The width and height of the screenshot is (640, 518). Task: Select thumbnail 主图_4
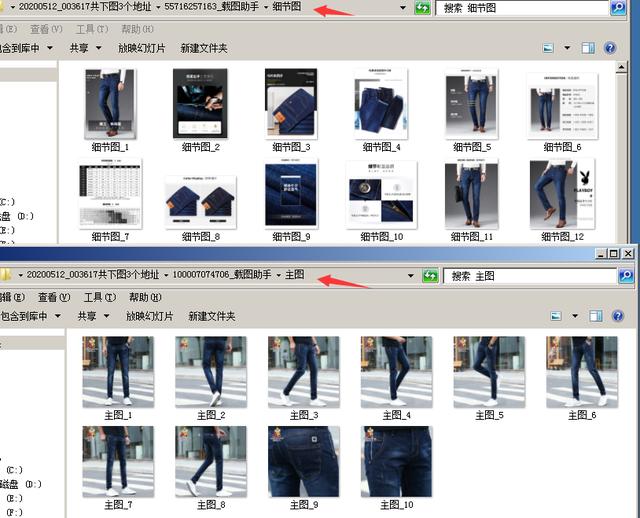point(397,372)
